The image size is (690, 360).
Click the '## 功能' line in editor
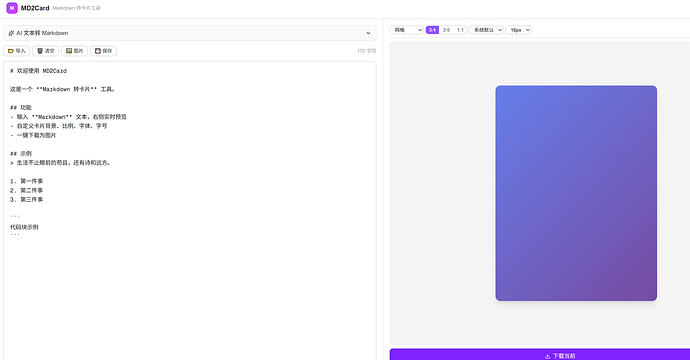(x=21, y=107)
